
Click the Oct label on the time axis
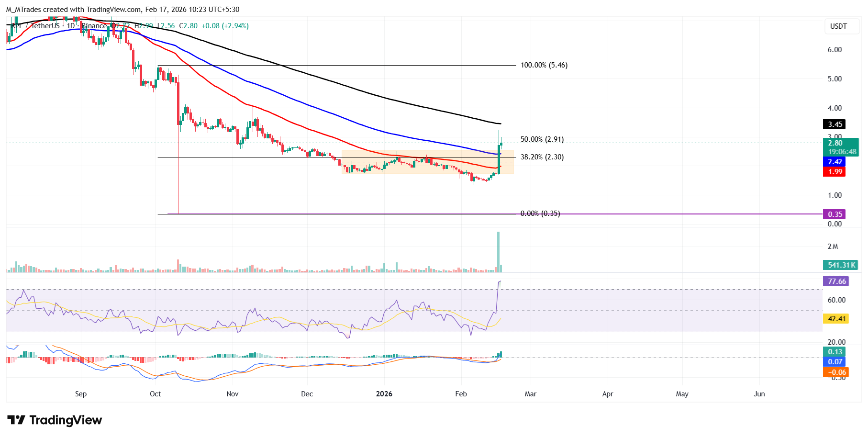[x=155, y=394]
